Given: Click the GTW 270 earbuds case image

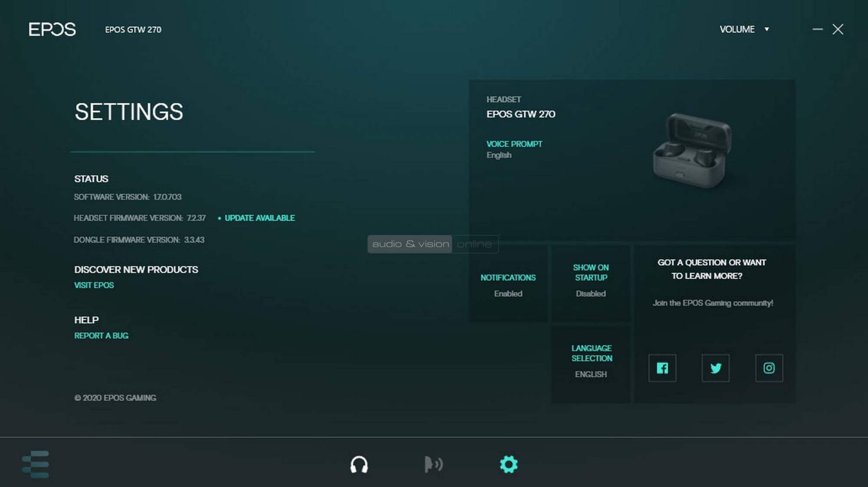Looking at the screenshot, I should click(693, 151).
